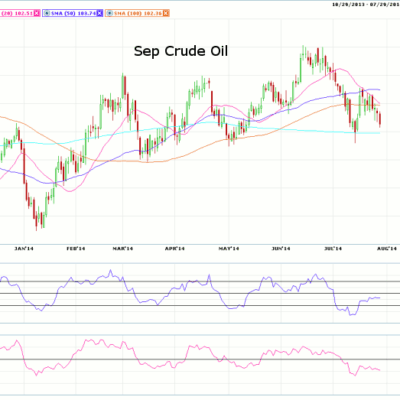
Task: Click the Sep Crude Oil chart title
Action: [x=181, y=51]
